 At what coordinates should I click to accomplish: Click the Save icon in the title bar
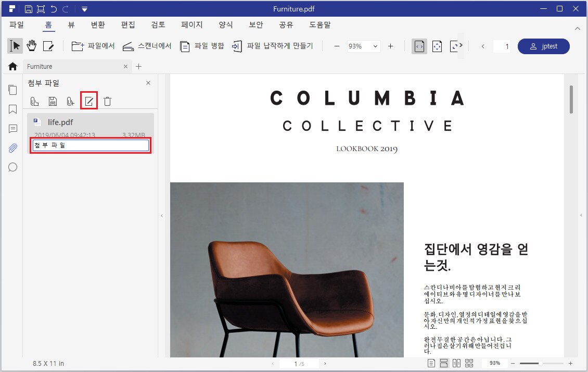click(x=29, y=9)
